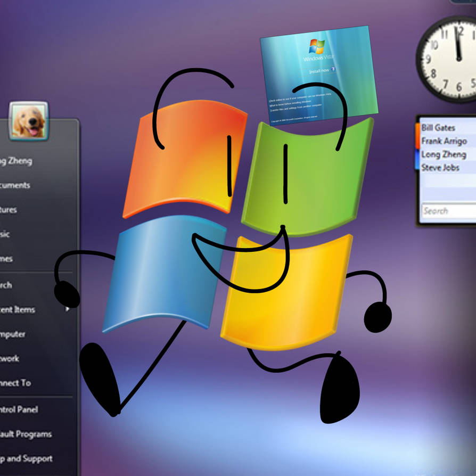Open Search from the Start menu

(x=6, y=285)
